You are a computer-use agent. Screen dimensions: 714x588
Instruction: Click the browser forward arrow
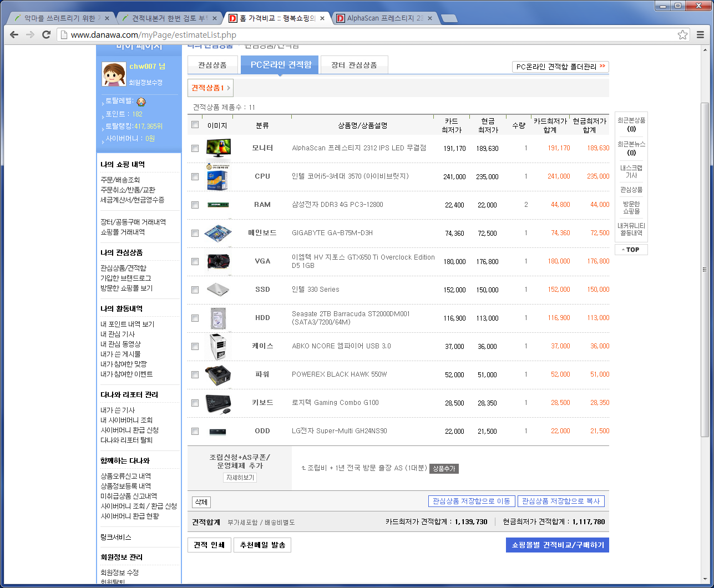click(x=31, y=34)
